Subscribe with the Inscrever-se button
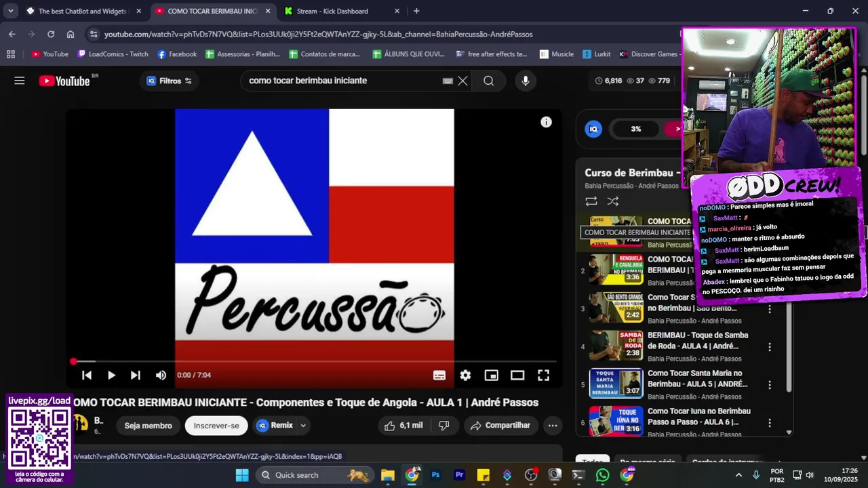The height and width of the screenshot is (488, 868). pos(216,426)
